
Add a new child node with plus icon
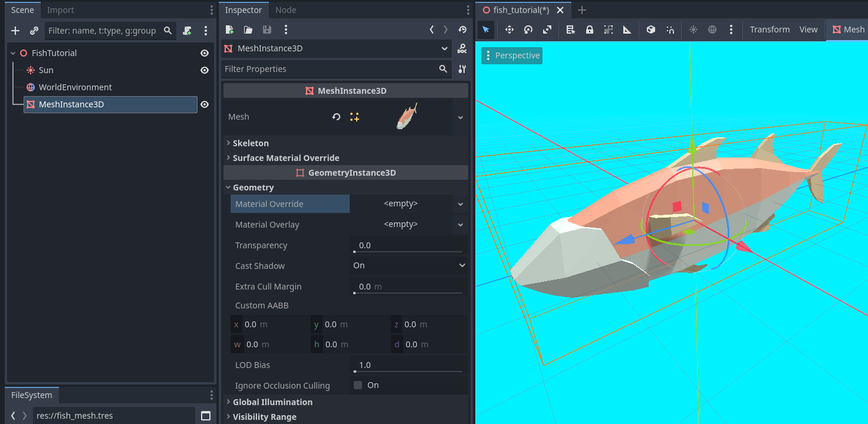click(15, 31)
